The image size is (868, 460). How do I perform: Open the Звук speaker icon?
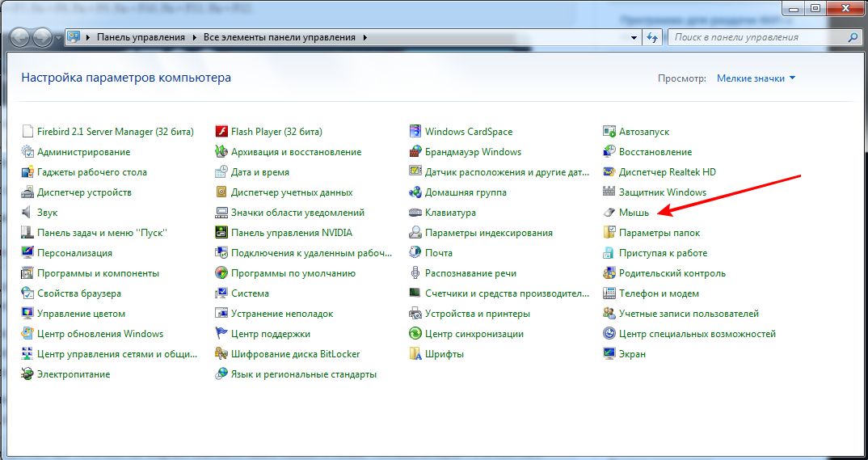pyautogui.click(x=27, y=213)
